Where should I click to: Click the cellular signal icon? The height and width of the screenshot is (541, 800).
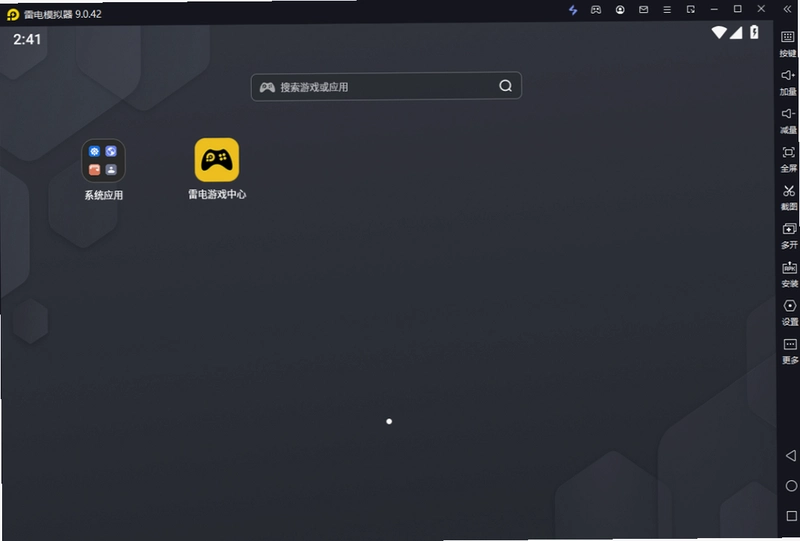click(736, 33)
